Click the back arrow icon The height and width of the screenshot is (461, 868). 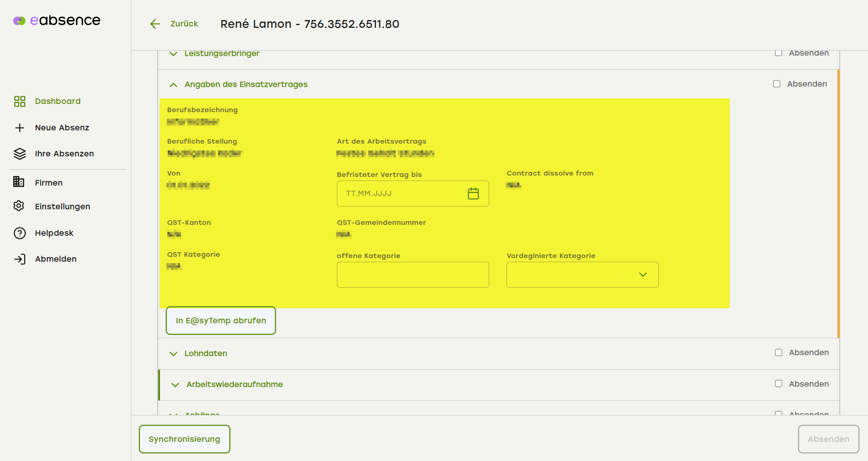pyautogui.click(x=155, y=24)
